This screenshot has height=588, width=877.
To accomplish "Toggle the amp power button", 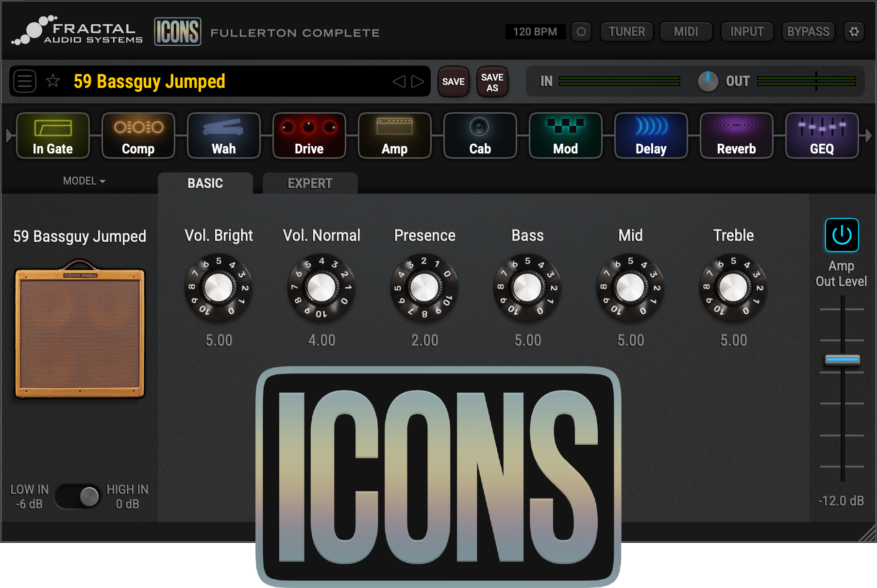I will 842,235.
